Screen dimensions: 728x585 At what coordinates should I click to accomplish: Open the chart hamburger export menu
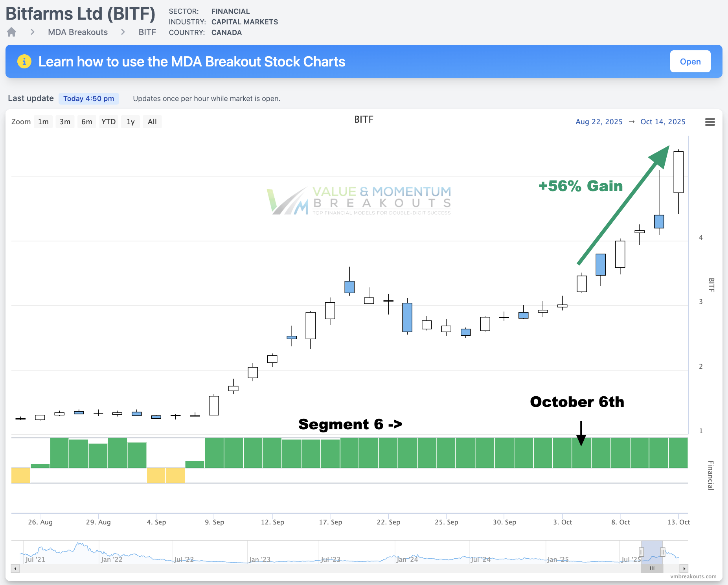tap(710, 122)
